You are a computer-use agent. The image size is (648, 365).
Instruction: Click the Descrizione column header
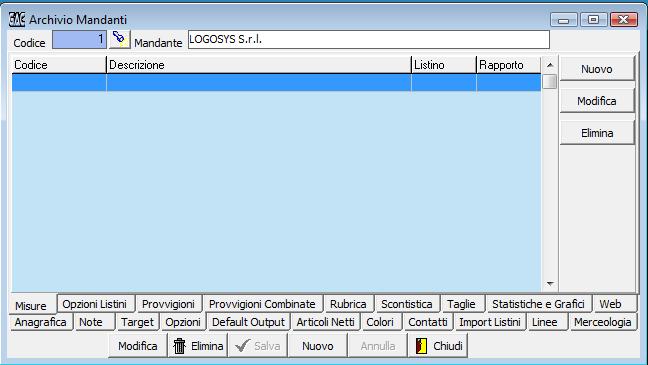259,65
